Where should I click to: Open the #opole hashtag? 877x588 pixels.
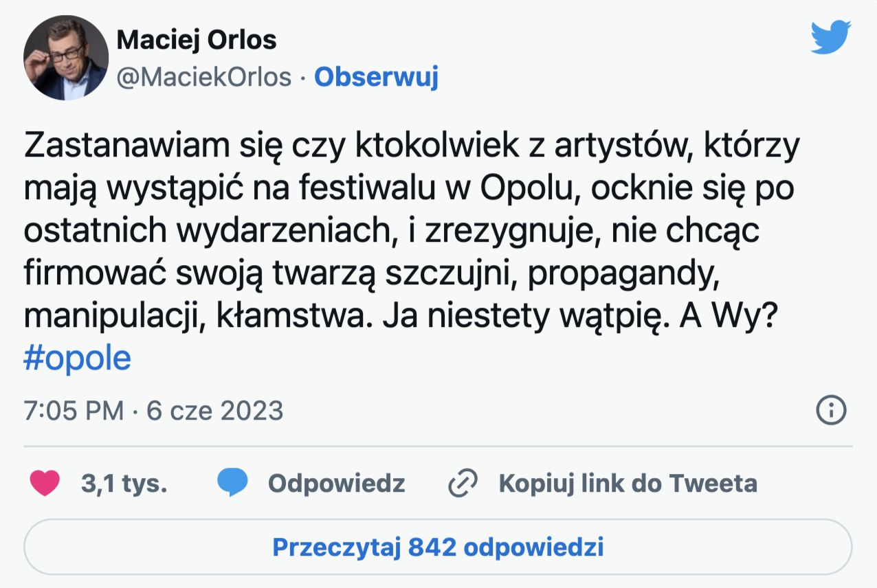click(x=77, y=359)
